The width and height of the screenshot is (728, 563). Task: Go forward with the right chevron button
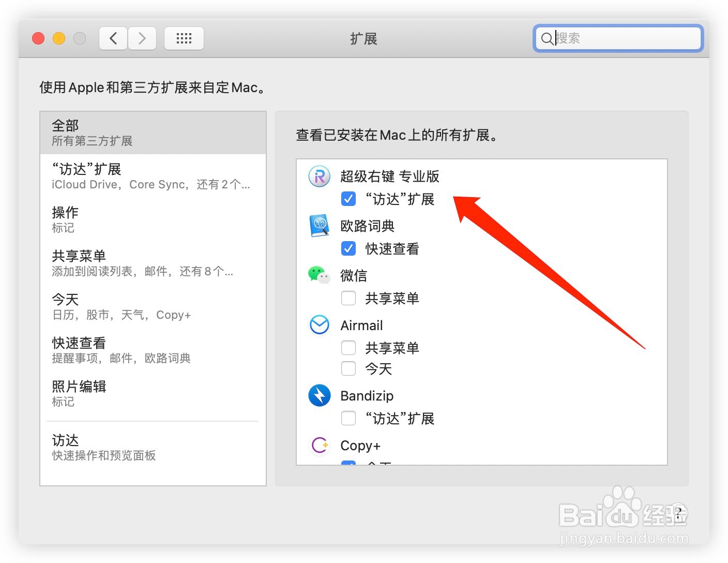[x=142, y=38]
